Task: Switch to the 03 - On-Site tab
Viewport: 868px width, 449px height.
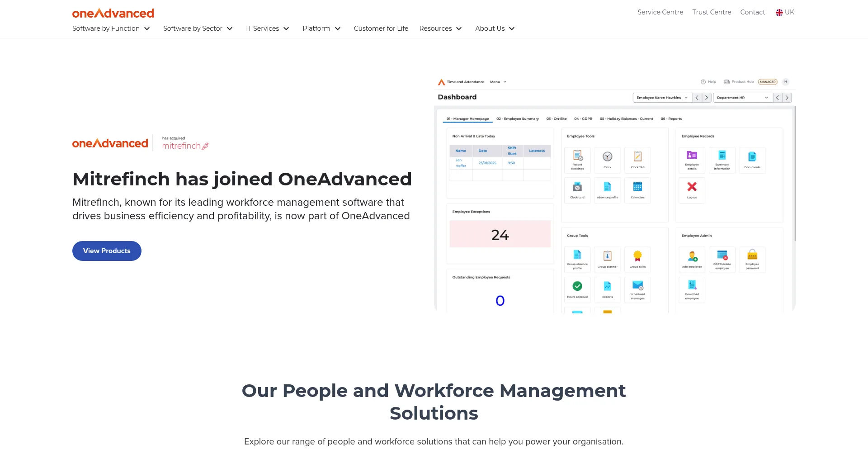Action: pos(557,119)
